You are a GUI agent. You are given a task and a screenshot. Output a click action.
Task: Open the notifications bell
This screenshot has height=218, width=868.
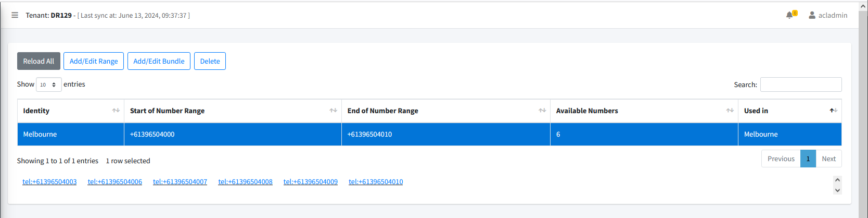click(790, 15)
